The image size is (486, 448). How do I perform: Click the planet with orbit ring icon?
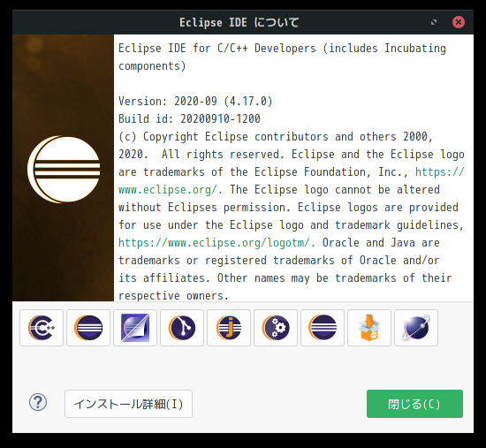coord(416,328)
